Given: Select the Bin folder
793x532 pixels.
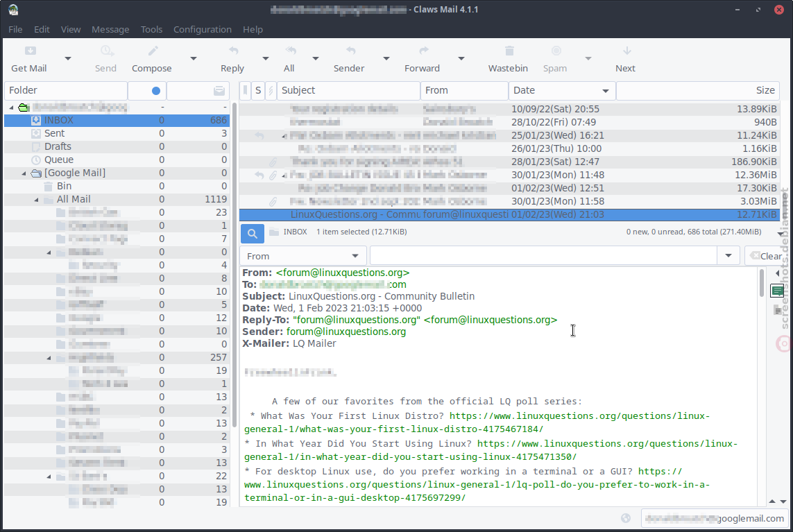Looking at the screenshot, I should coord(117,186).
